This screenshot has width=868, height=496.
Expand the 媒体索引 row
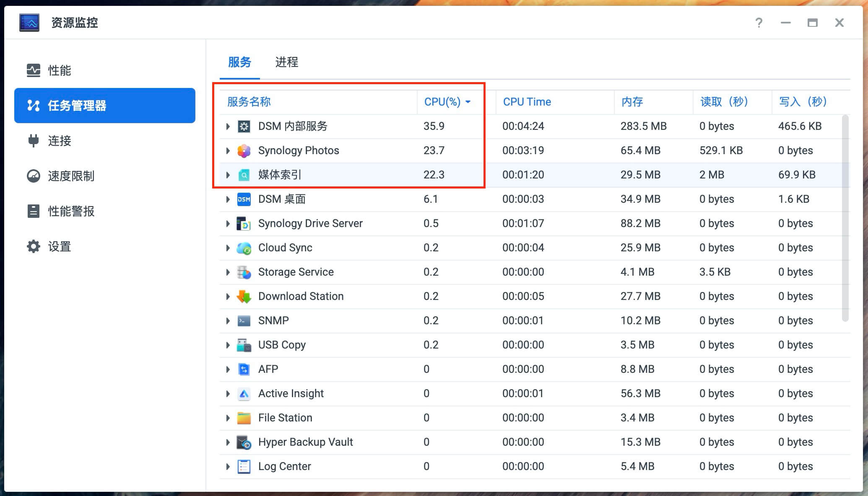click(x=228, y=175)
